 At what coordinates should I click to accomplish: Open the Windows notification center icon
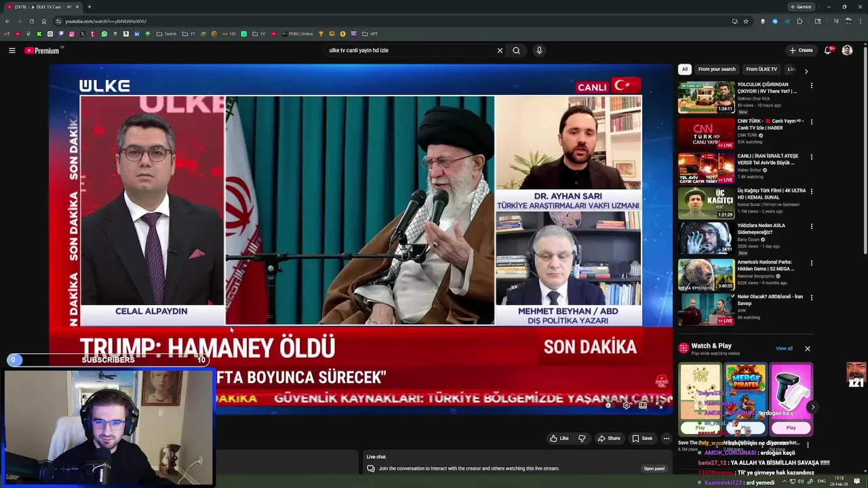[856, 481]
